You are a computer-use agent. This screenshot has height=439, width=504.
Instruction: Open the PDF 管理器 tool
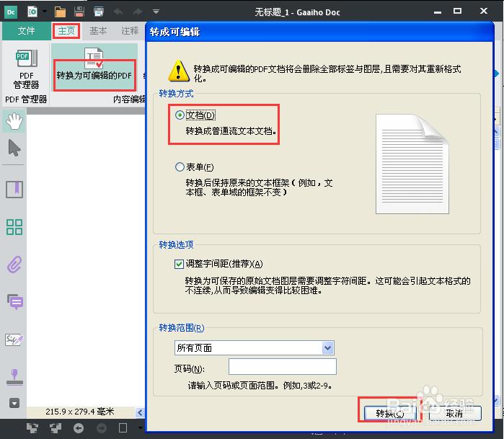[27, 69]
